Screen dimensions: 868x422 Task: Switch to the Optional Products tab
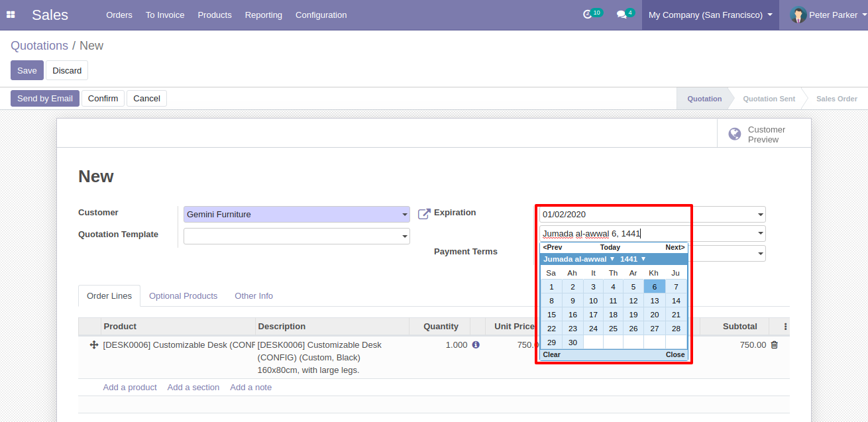183,296
